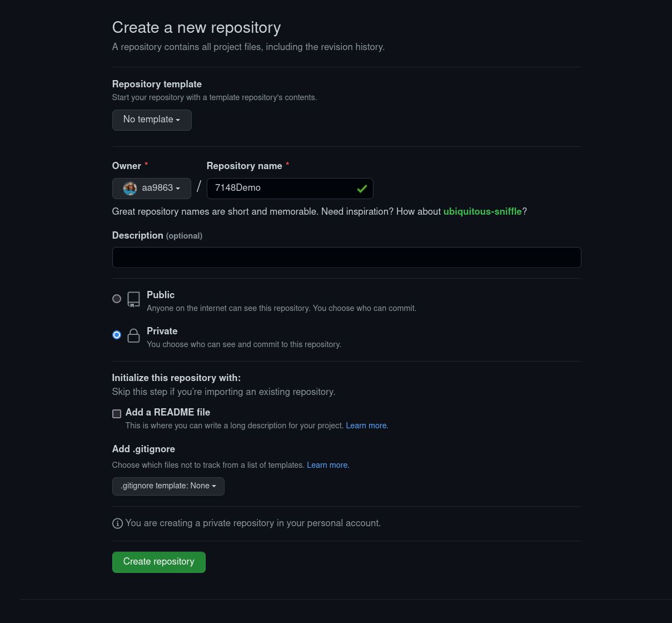Click the aa9863 profile avatar image
672x623 pixels.
coord(130,188)
